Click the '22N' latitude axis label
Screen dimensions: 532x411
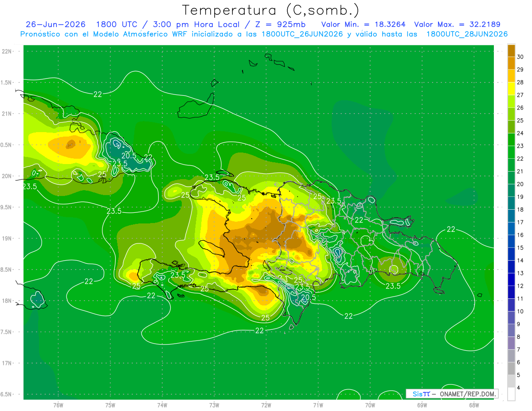(x=7, y=51)
